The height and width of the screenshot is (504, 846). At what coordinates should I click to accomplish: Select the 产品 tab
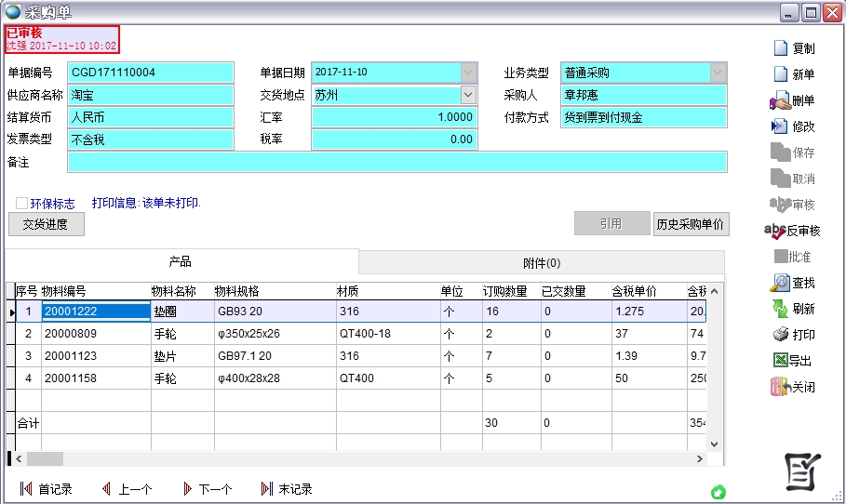click(181, 262)
